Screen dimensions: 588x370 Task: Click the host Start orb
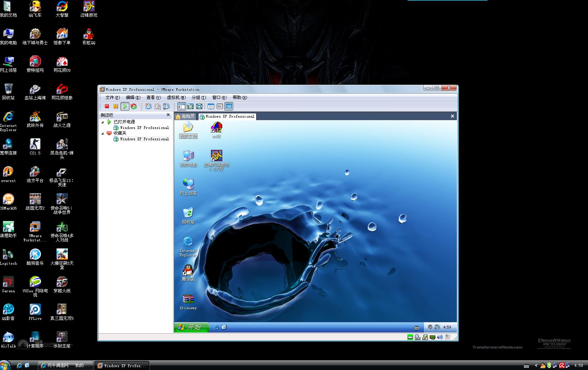5,365
